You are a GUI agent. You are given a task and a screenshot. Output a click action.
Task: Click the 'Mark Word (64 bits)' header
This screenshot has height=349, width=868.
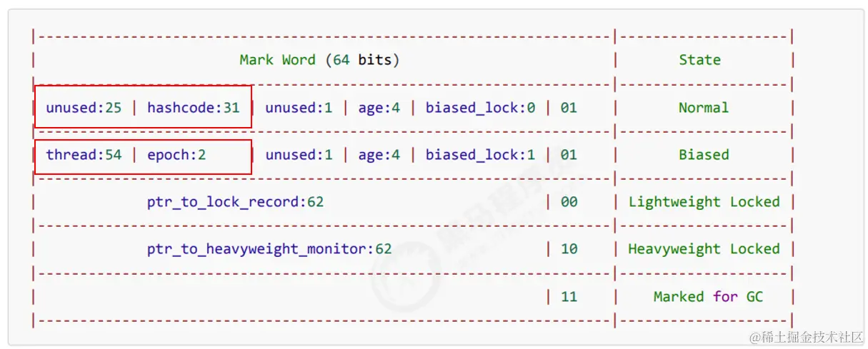click(319, 60)
